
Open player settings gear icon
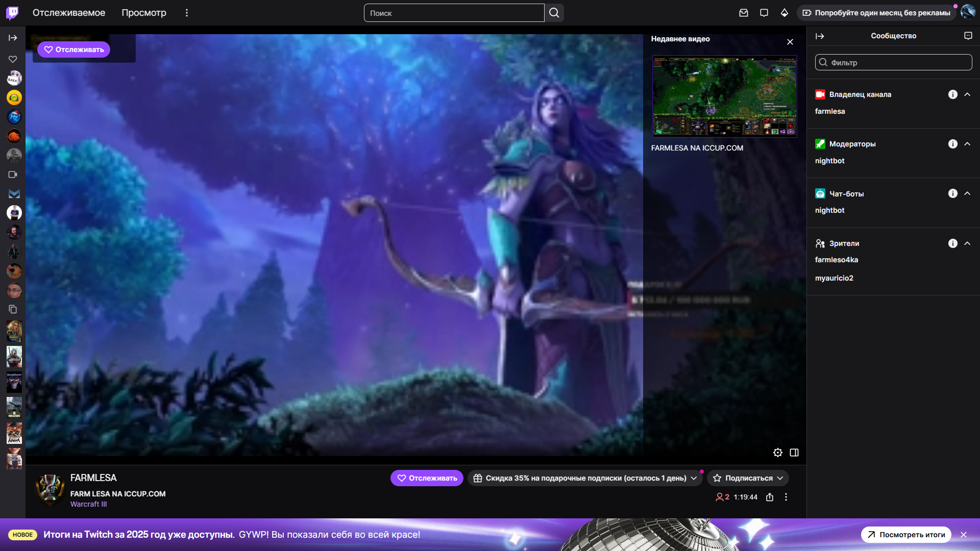coord(777,453)
